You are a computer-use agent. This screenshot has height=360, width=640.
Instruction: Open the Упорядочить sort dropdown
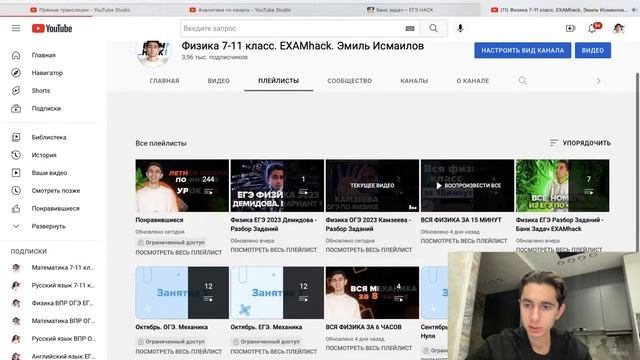click(x=580, y=143)
